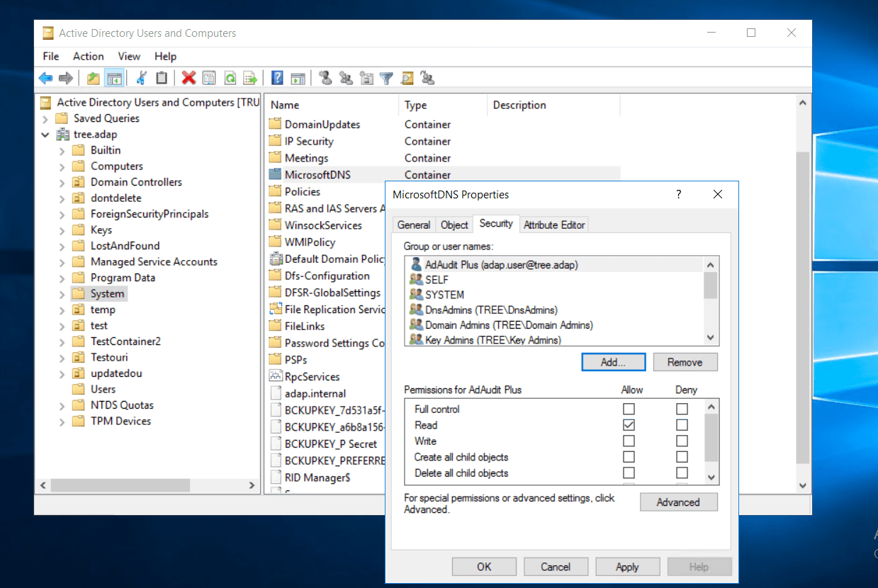Click the Refresh toolbar icon
The height and width of the screenshot is (588, 878).
coord(230,78)
